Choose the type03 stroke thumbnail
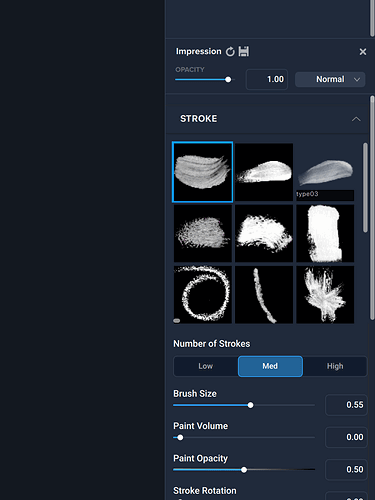Viewport: 375px width, 500px height. tap(325, 172)
